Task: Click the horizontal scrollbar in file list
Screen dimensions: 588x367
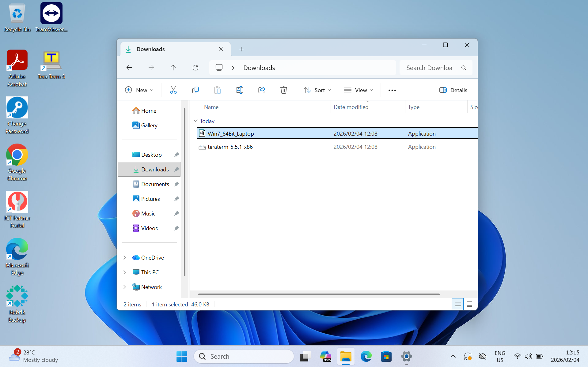Action: click(319, 294)
